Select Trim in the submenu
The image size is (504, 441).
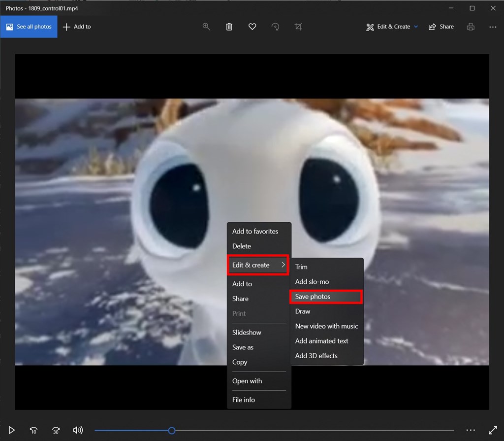301,267
